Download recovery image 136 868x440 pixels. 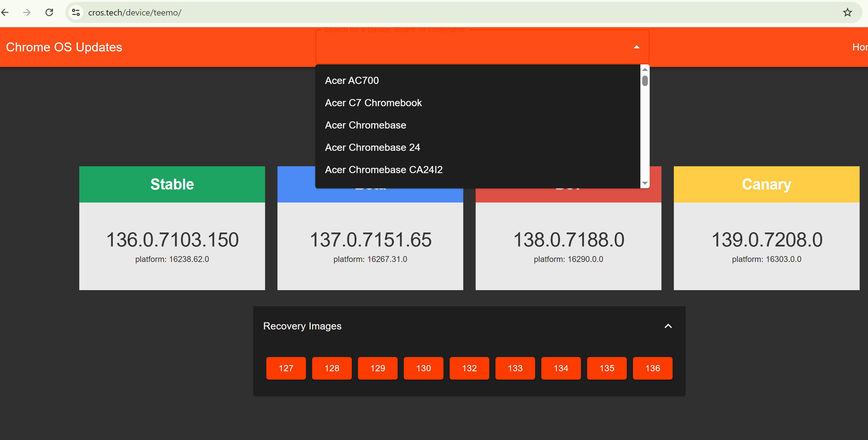[653, 368]
